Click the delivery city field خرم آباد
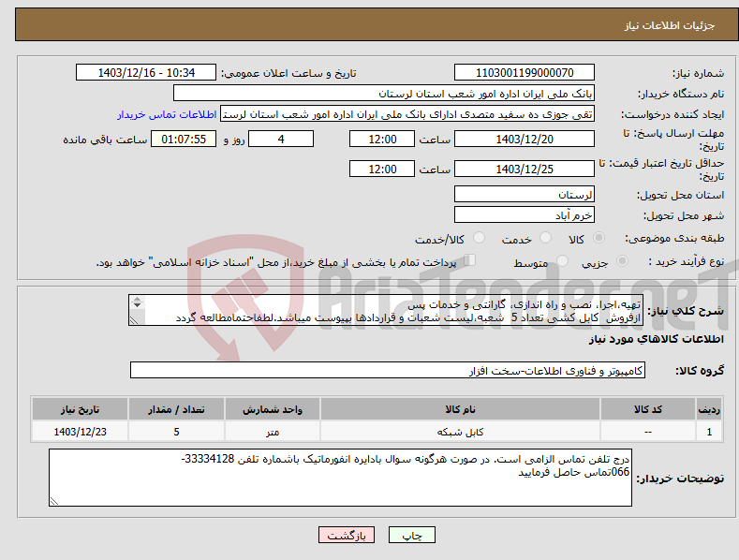This screenshot has width=739, height=560. [x=525, y=215]
